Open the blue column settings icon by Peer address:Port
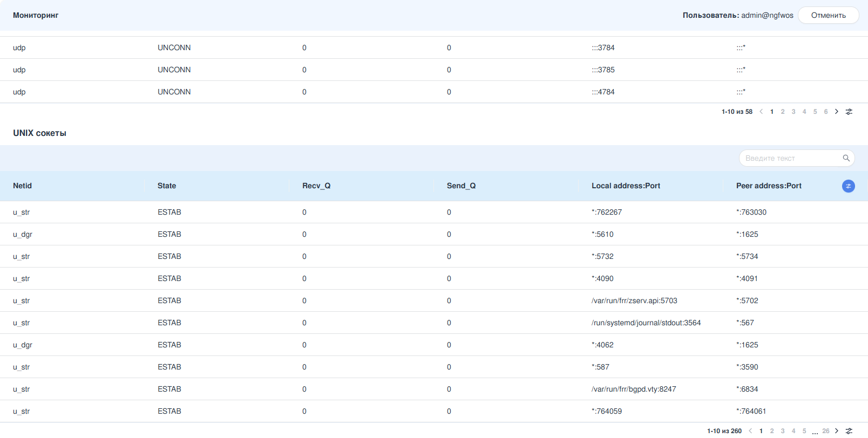868x438 pixels. [x=849, y=186]
